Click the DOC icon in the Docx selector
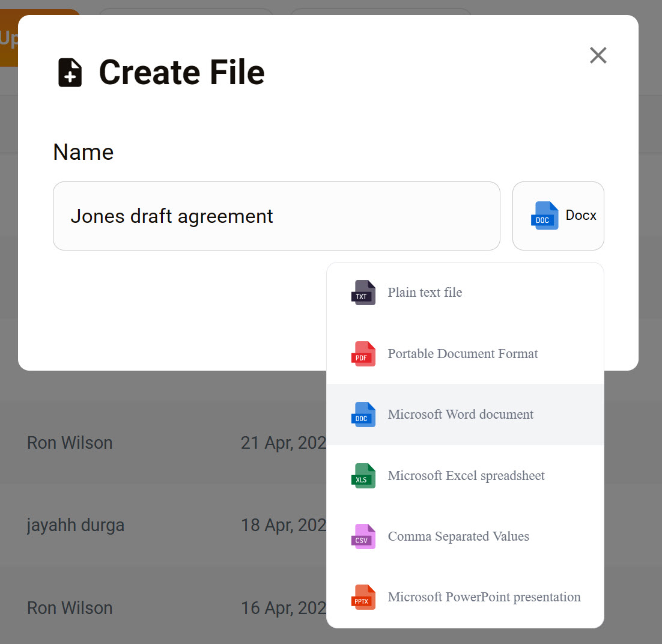 [545, 216]
